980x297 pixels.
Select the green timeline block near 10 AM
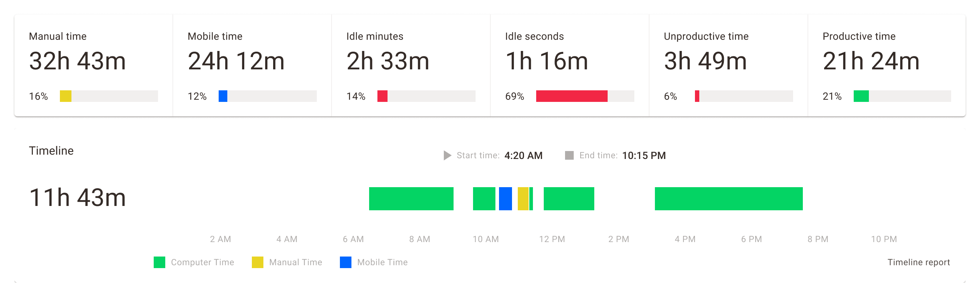click(484, 199)
